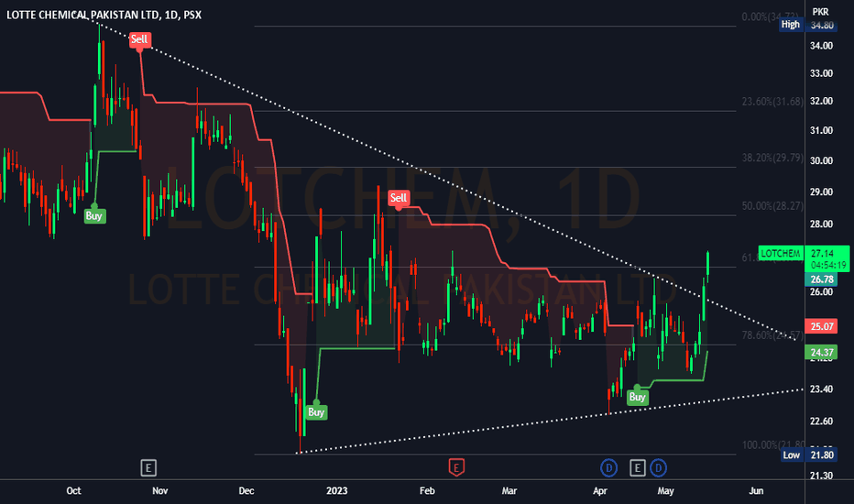Click the Buy signal label in April
The image size is (854, 504).
coord(637,397)
